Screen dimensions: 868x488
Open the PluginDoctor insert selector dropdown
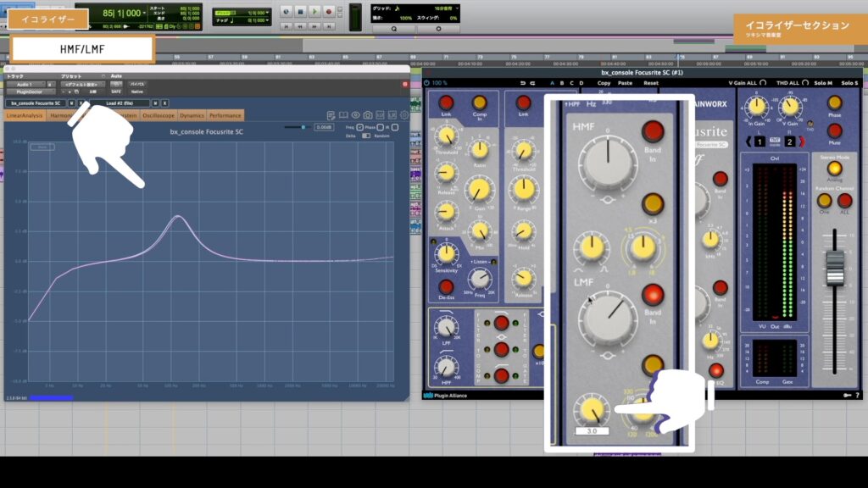(30, 91)
